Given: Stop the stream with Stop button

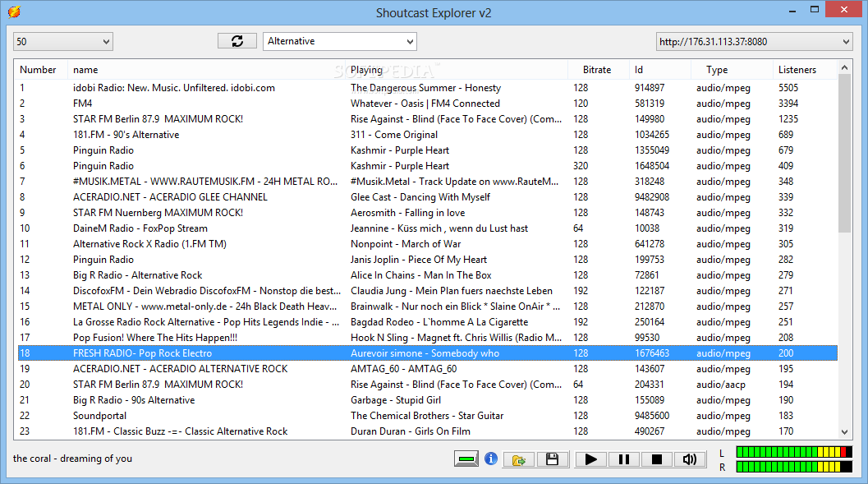Looking at the screenshot, I should pyautogui.click(x=656, y=459).
